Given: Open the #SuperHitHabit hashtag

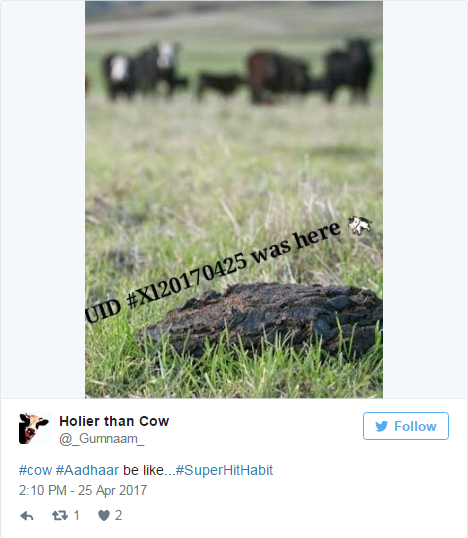Looking at the screenshot, I should click(224, 470).
